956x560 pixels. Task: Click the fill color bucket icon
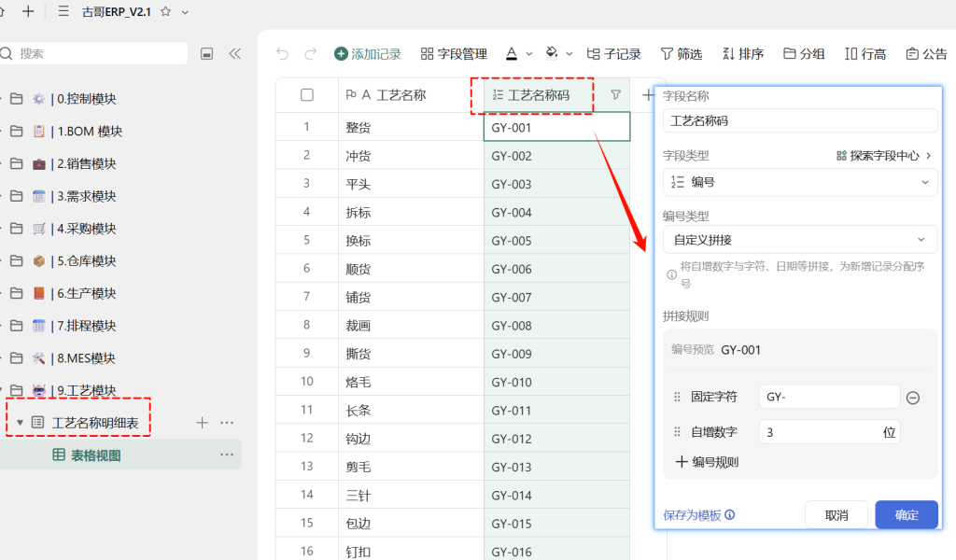click(552, 53)
